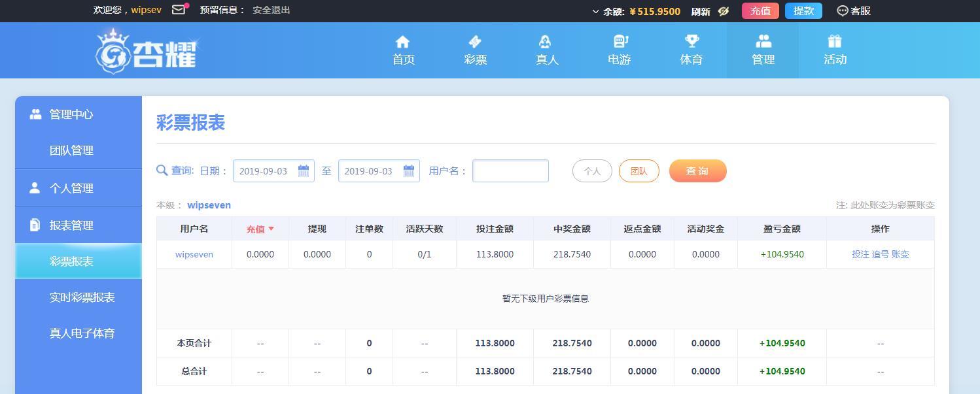
Task: Open 活动 gift icon tab
Action: coord(834,42)
